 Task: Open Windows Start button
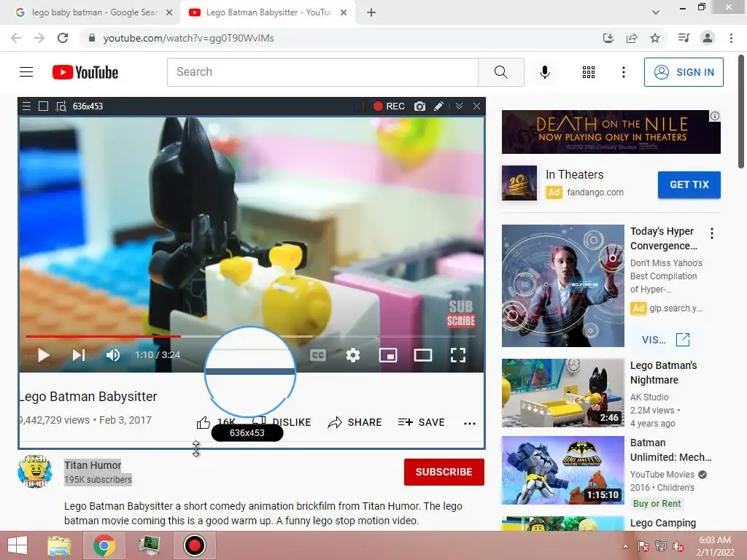(18, 545)
